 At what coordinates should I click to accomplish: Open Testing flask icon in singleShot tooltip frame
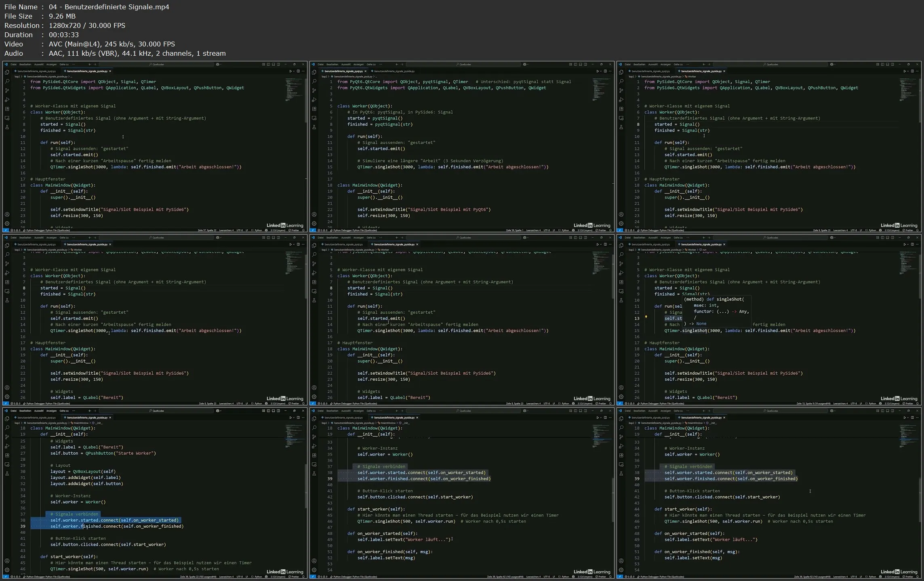point(621,300)
